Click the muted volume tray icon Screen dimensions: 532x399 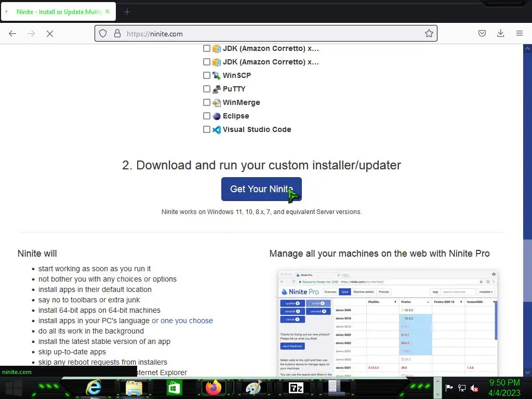pos(474,388)
